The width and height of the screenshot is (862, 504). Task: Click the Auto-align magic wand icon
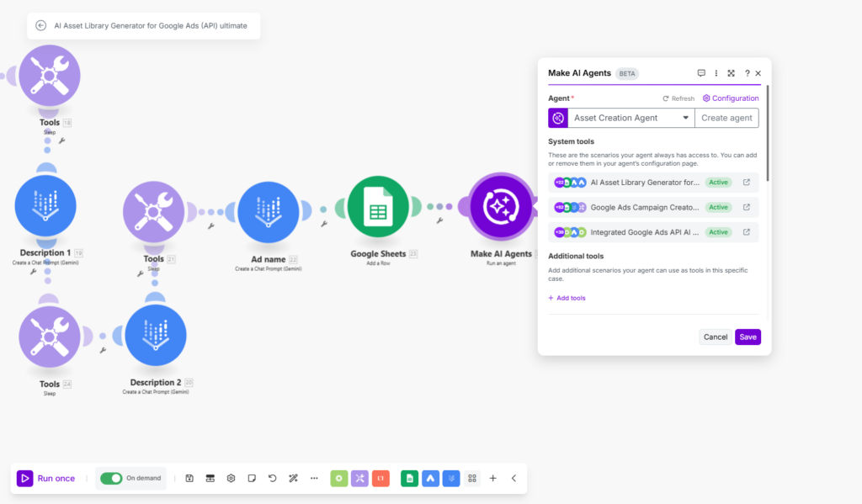(293, 478)
